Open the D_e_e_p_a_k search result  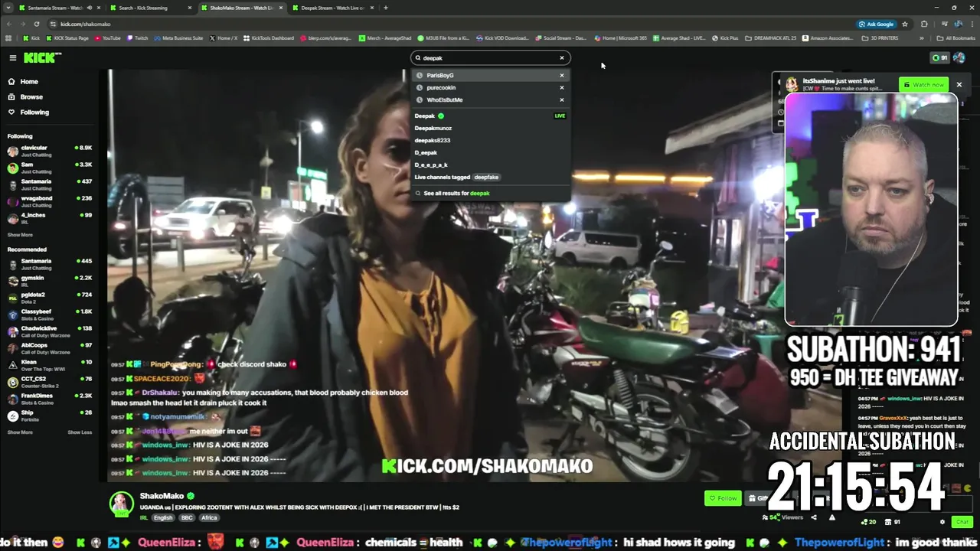(490, 165)
